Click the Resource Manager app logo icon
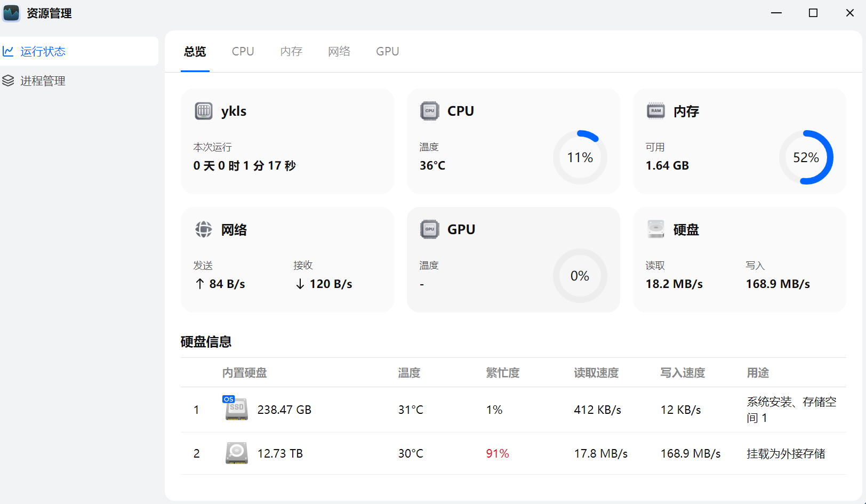 tap(11, 13)
